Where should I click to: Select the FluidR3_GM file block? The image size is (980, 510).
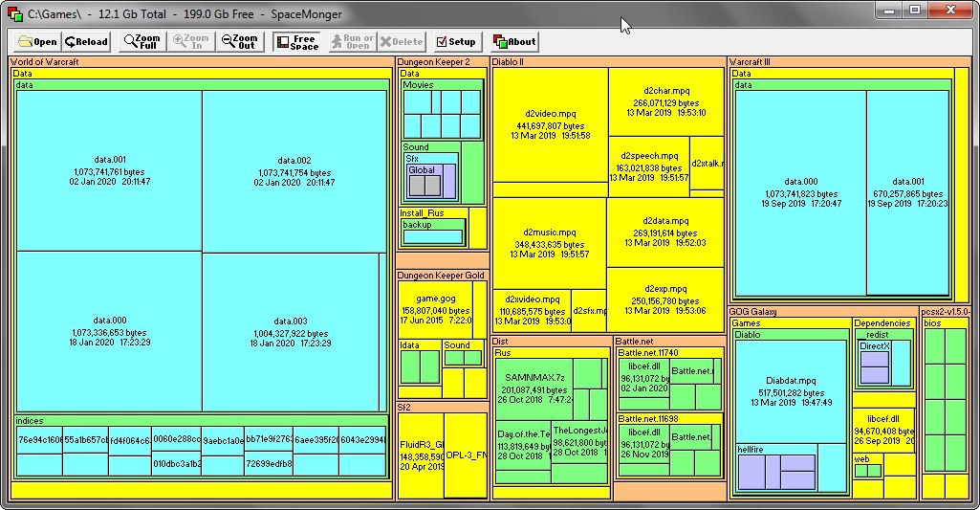pos(422,456)
